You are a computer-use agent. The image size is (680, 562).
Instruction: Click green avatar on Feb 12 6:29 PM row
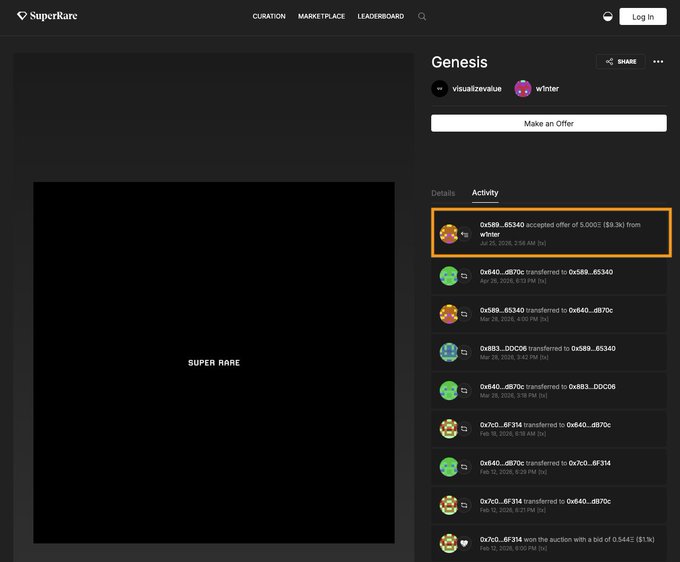pyautogui.click(x=449, y=467)
